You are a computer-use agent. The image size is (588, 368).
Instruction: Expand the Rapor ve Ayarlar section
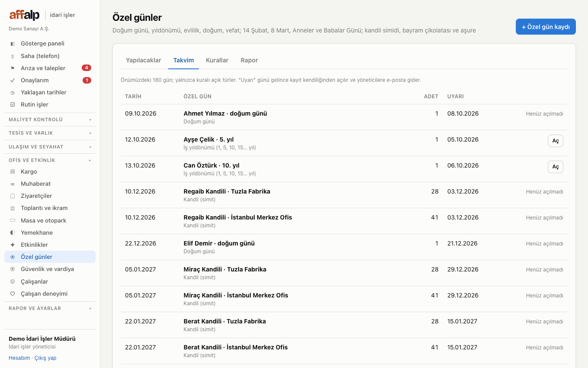click(50, 308)
